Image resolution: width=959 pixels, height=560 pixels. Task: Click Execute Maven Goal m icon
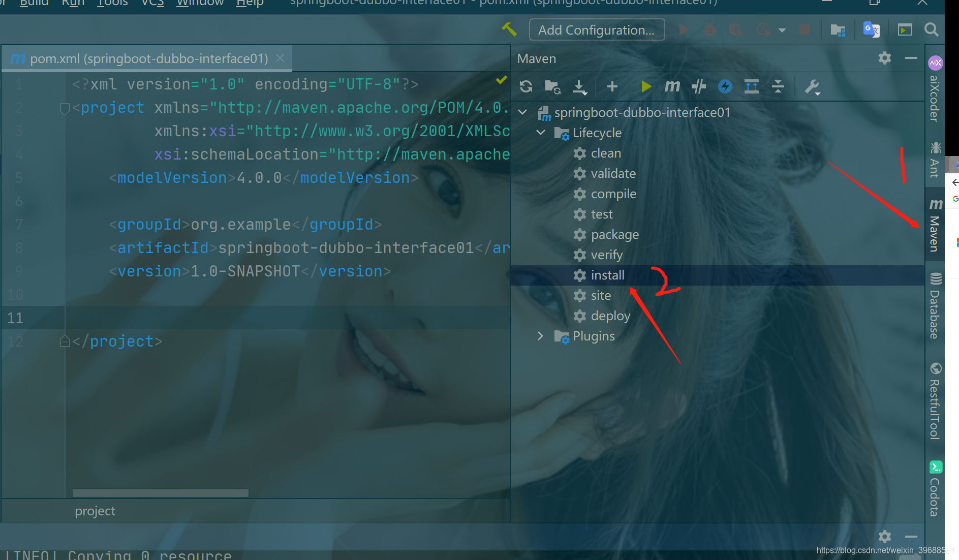click(x=672, y=86)
